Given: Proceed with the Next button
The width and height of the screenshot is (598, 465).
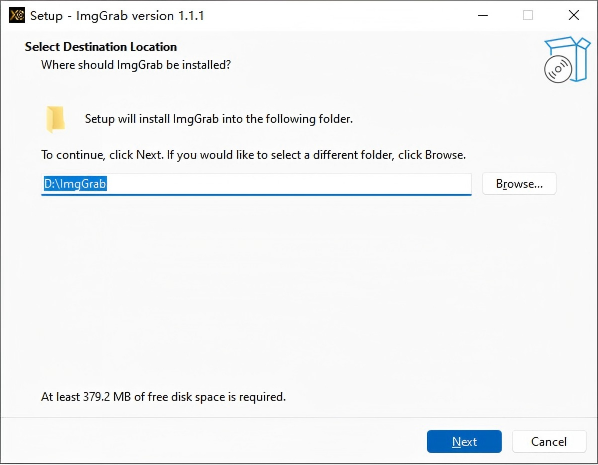Looking at the screenshot, I should pos(464,441).
